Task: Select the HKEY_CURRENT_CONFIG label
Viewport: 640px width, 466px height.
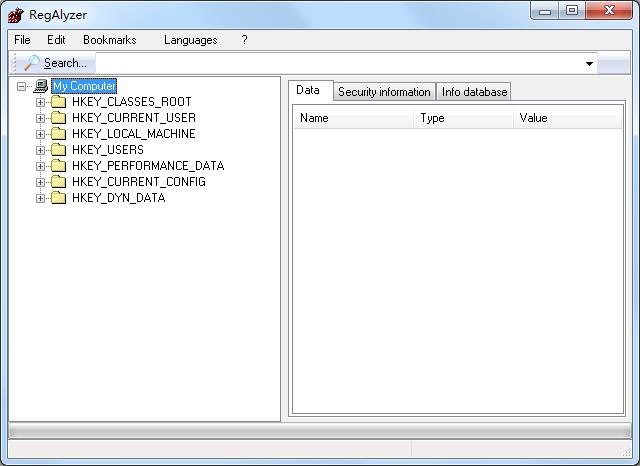Action: coord(139,182)
